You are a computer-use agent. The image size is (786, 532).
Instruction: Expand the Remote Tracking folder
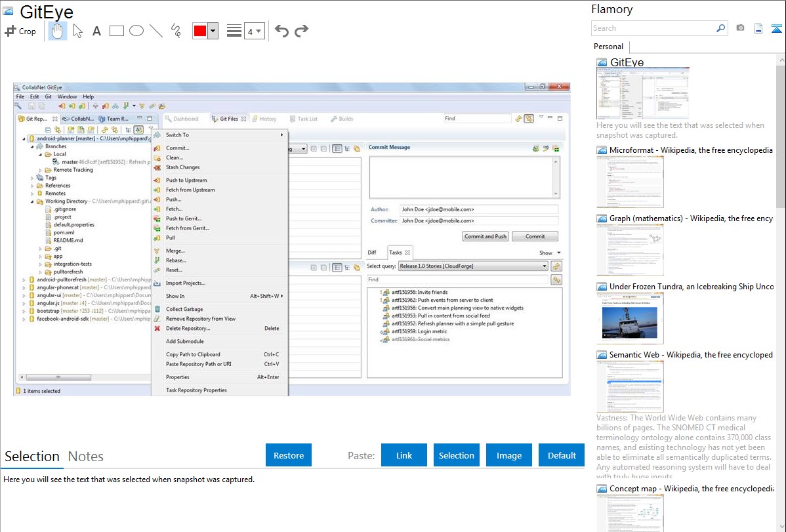pos(41,170)
